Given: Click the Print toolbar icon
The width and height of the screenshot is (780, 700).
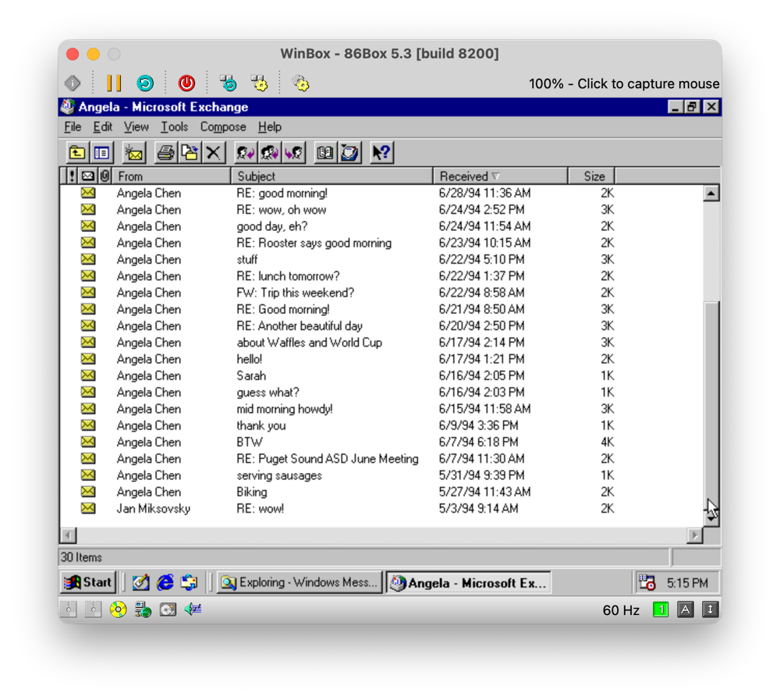Looking at the screenshot, I should (165, 153).
